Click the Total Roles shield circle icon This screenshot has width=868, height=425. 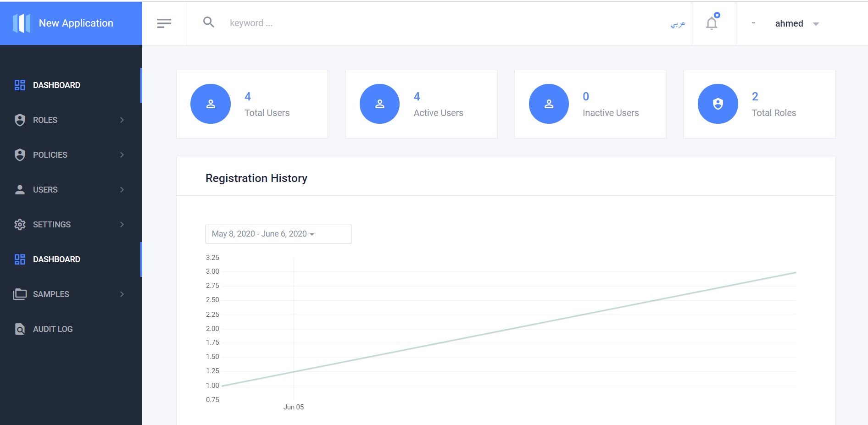click(718, 104)
